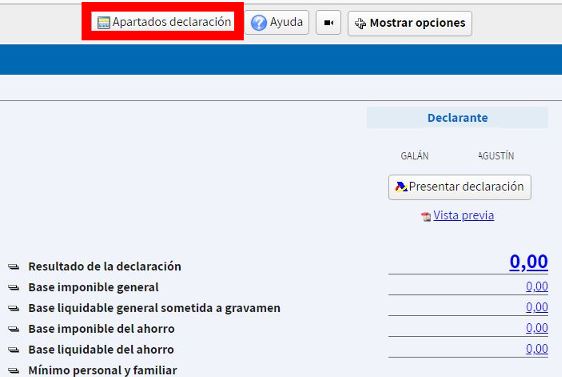Click the icon beside Resultado de la declaración
This screenshot has height=377, width=562.
(x=14, y=267)
